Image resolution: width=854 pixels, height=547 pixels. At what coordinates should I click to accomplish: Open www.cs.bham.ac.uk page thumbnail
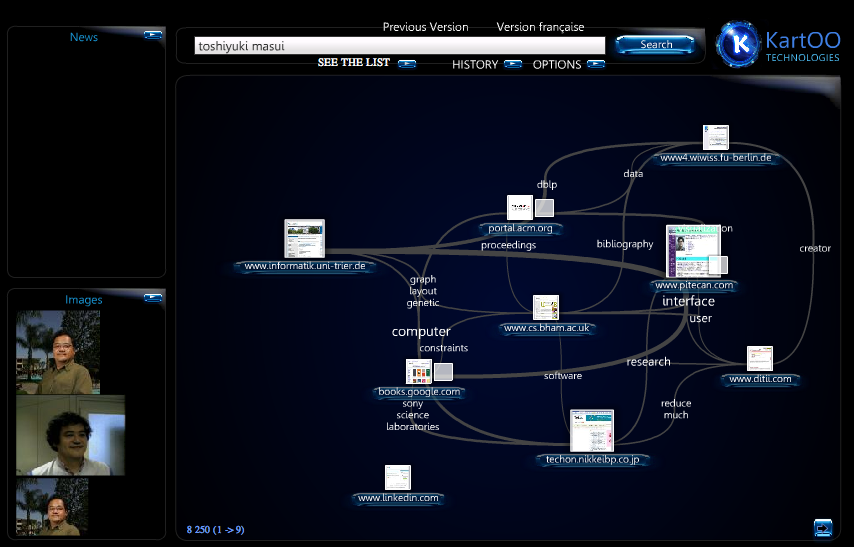(x=546, y=307)
